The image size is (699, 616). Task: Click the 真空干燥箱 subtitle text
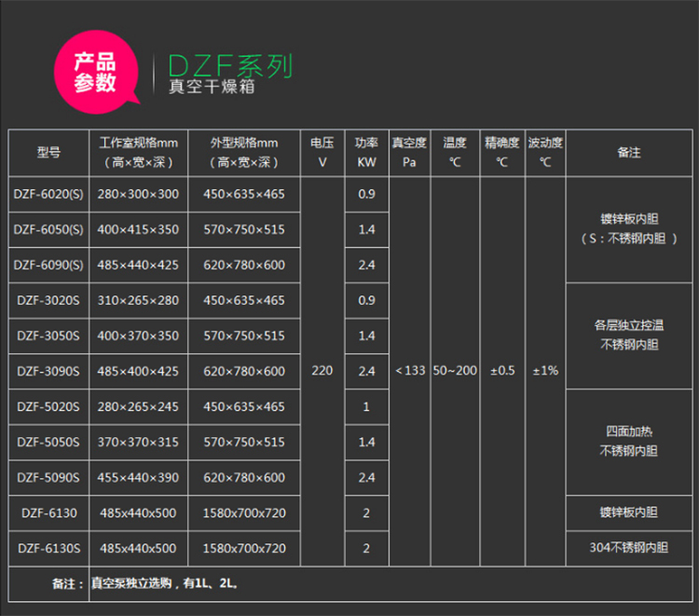coord(211,89)
